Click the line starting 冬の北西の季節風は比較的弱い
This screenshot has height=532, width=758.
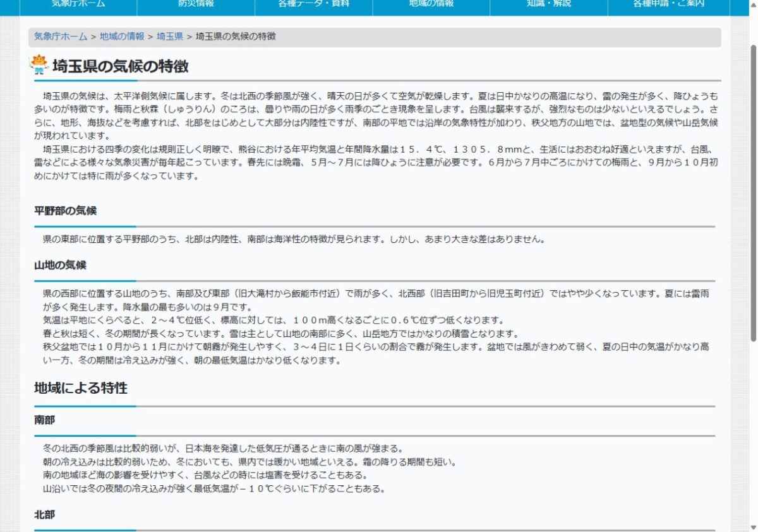coord(223,449)
